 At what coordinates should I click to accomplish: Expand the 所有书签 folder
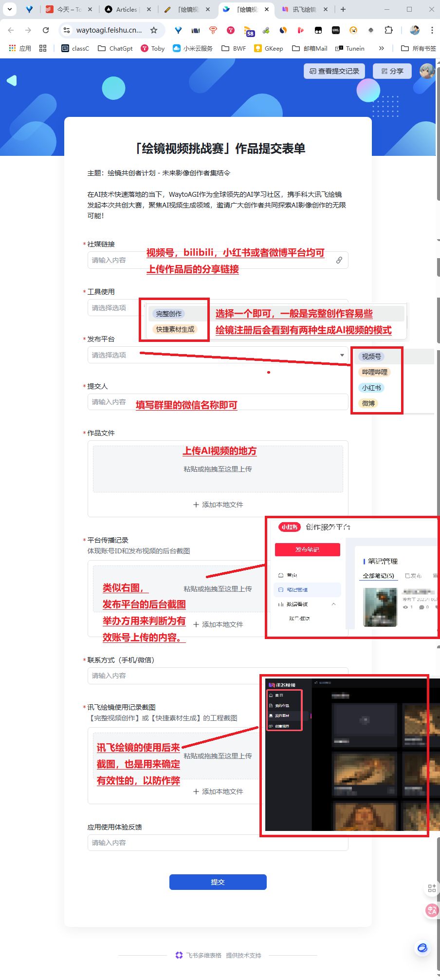[x=419, y=48]
